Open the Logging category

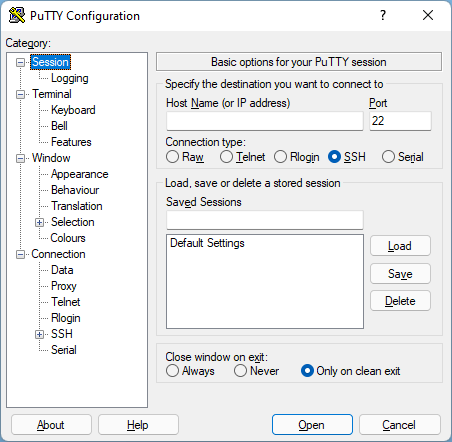(70, 78)
